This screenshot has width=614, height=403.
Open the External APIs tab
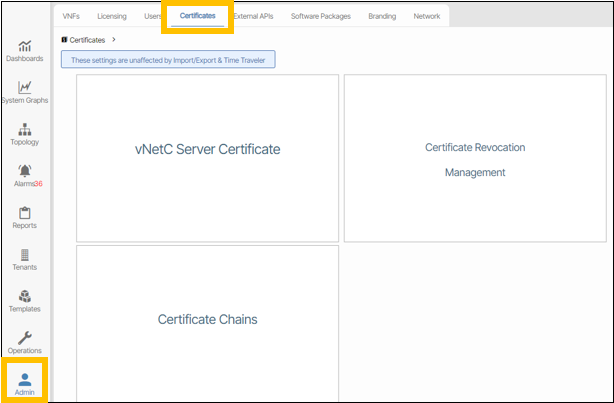click(254, 16)
